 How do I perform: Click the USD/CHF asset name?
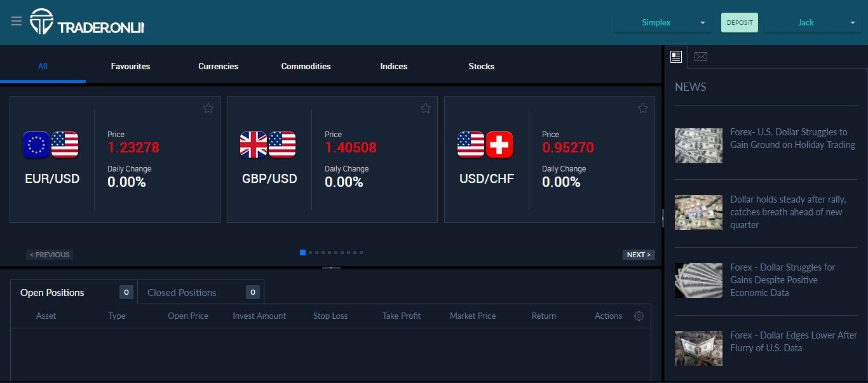487,179
